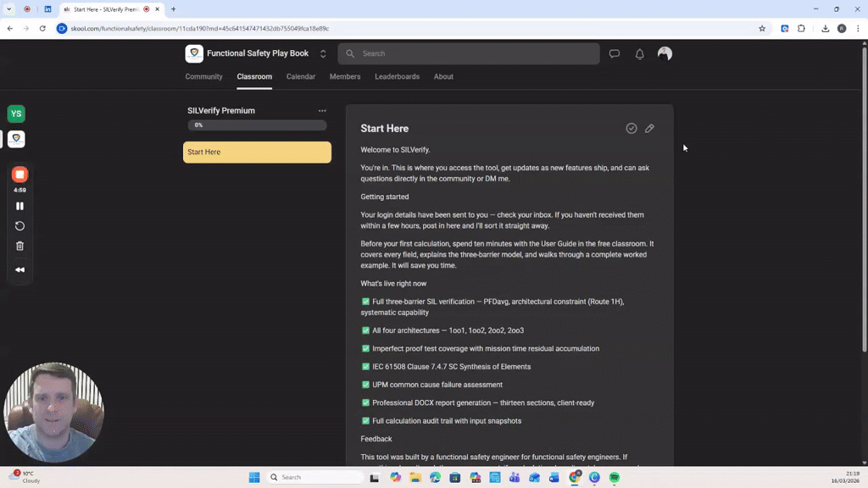This screenshot has height=488, width=868.
Task: Open the user profile avatar
Action: [x=665, y=53]
